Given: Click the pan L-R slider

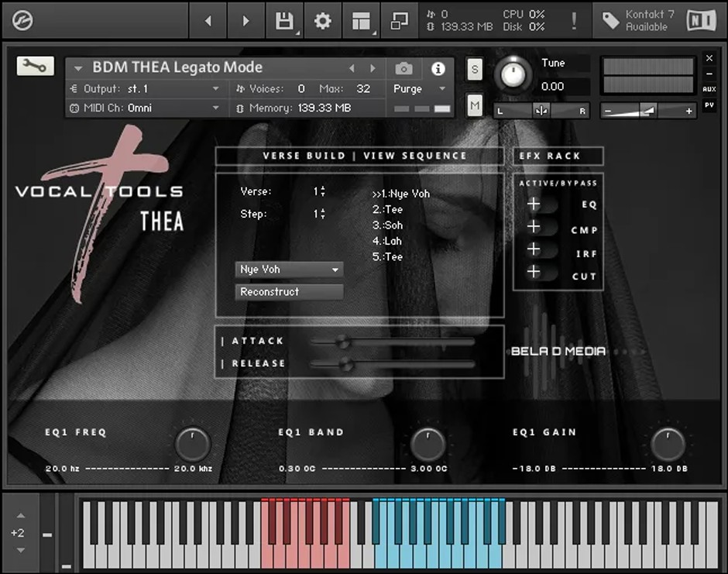Looking at the screenshot, I should coord(541,111).
